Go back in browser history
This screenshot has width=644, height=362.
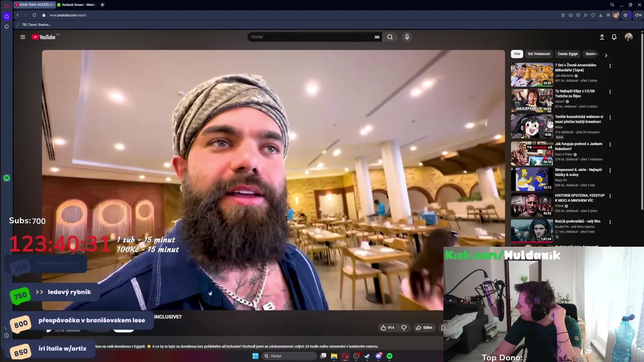18,15
